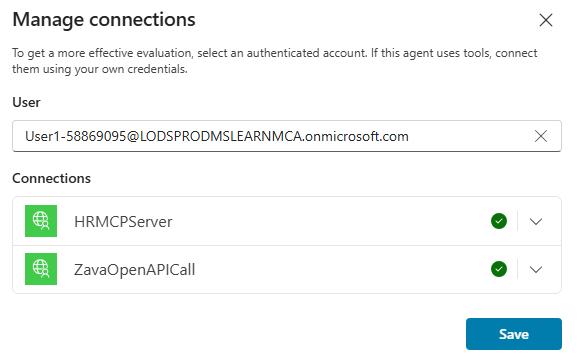Click the User account input field
Screen dimensions: 577x360
(x=287, y=136)
